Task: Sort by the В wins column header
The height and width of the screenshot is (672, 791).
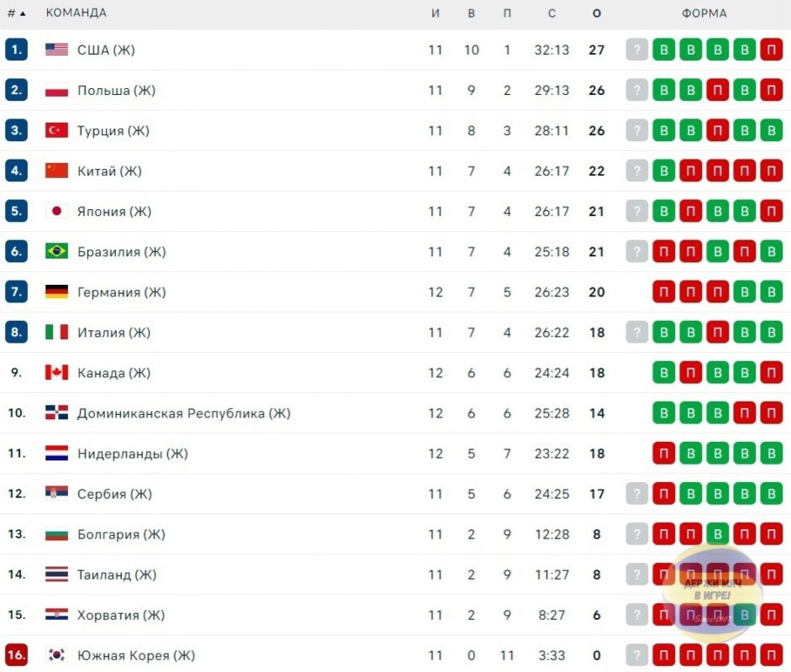Action: pyautogui.click(x=472, y=13)
